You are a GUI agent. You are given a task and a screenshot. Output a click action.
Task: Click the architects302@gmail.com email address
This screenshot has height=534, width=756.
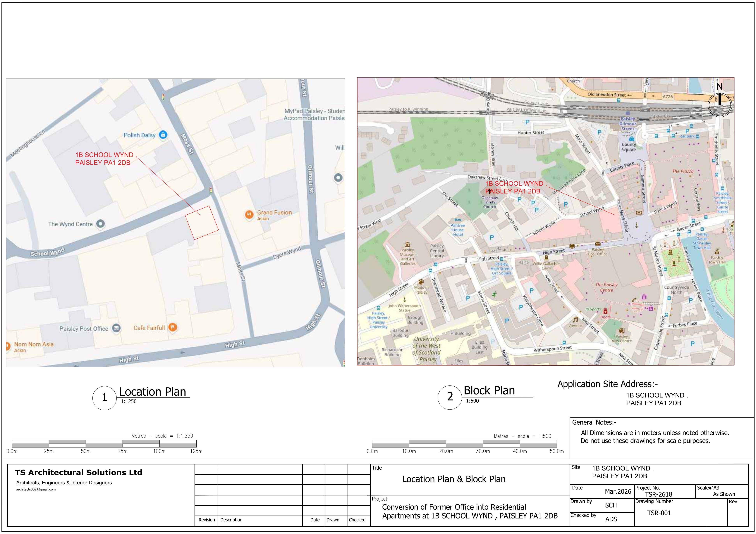click(x=36, y=489)
